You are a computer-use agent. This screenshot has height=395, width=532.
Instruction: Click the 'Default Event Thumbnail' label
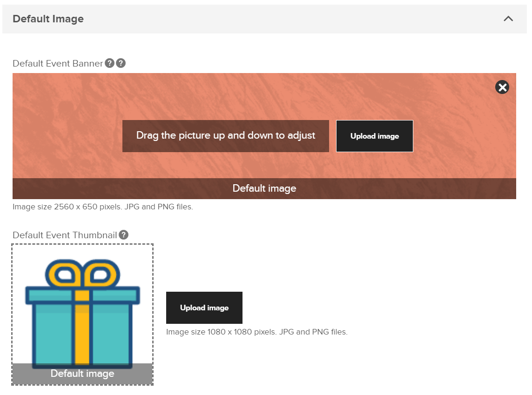[x=65, y=235]
